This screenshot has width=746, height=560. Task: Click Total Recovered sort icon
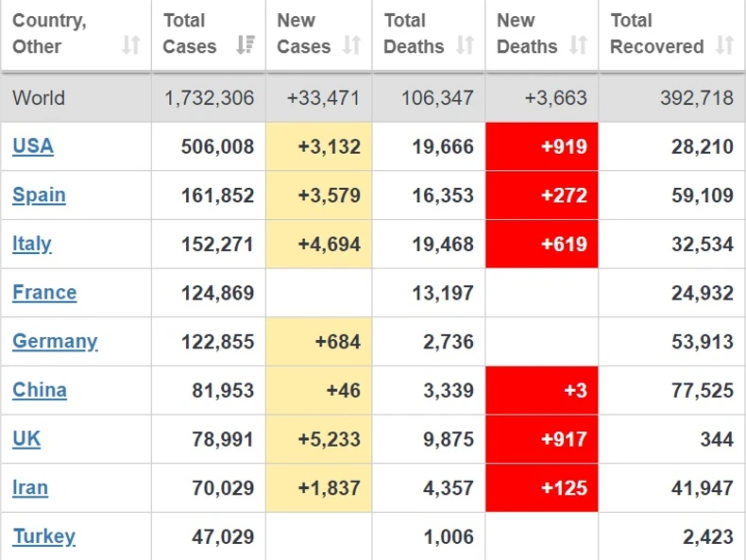pos(724,46)
